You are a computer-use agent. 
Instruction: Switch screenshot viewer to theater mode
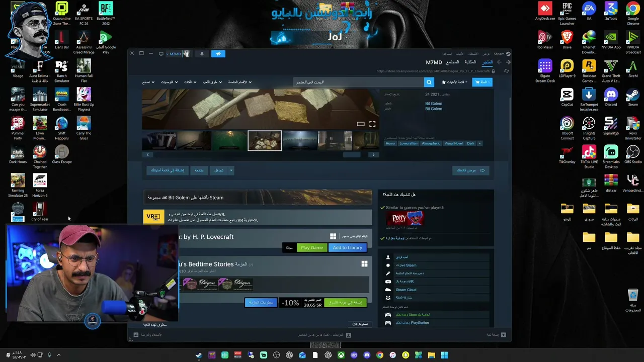[360, 124]
